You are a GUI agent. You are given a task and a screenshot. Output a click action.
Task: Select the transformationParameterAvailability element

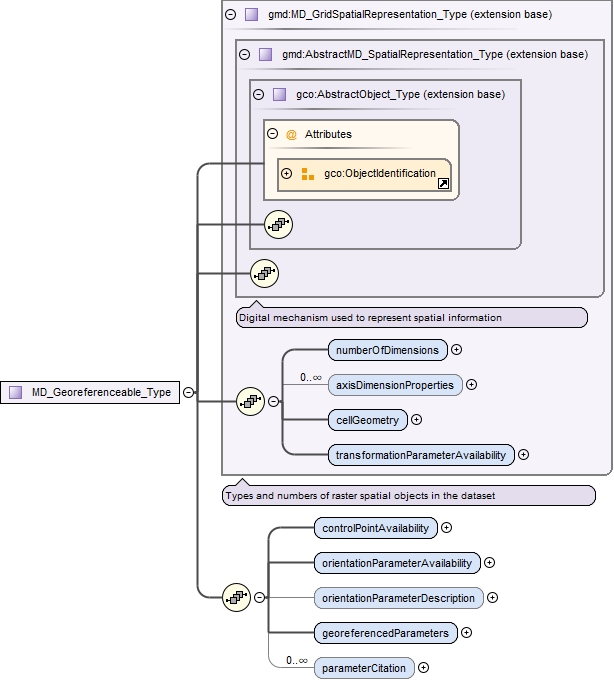point(421,455)
